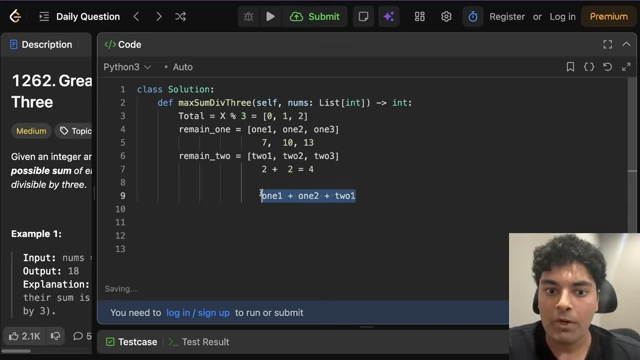Open the settings gear icon
Screen dimensions: 640x360
pos(446,17)
